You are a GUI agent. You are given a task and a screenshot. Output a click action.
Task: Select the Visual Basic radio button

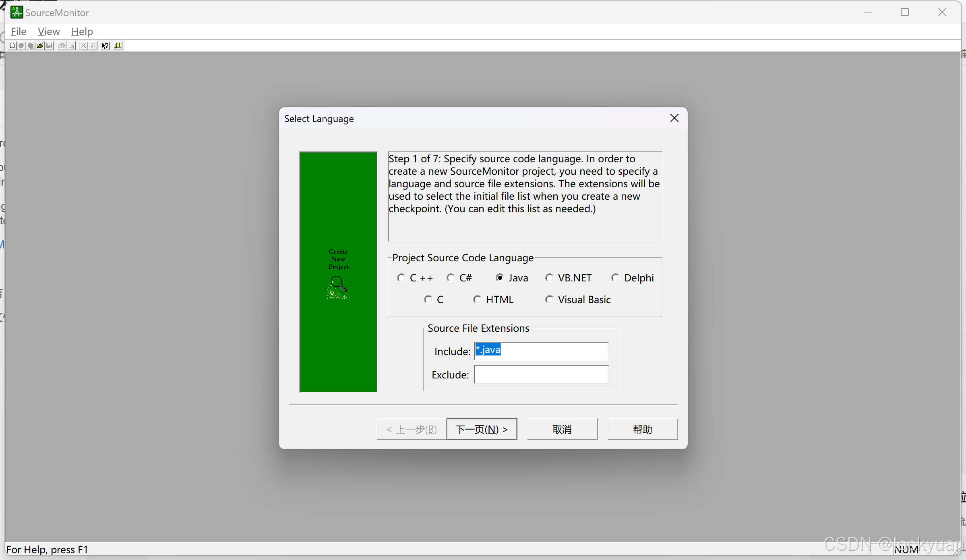[x=549, y=300]
